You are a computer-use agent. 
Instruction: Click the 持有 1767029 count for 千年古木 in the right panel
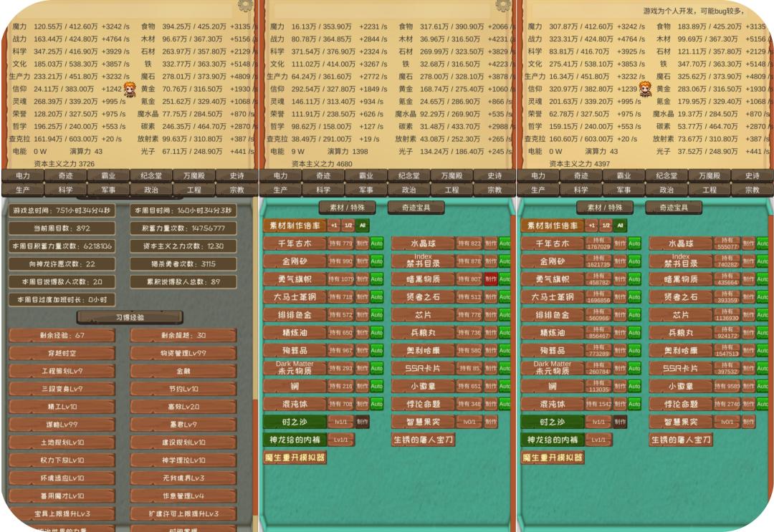598,243
